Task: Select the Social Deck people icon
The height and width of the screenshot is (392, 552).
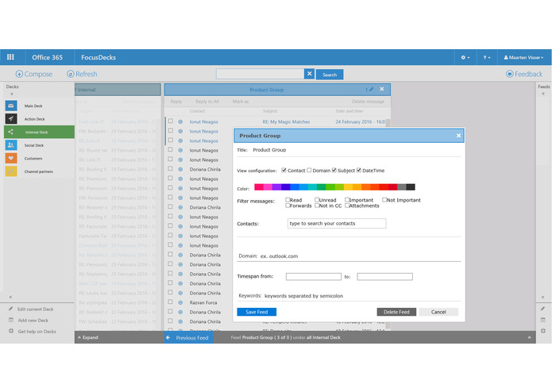Action: (11, 145)
